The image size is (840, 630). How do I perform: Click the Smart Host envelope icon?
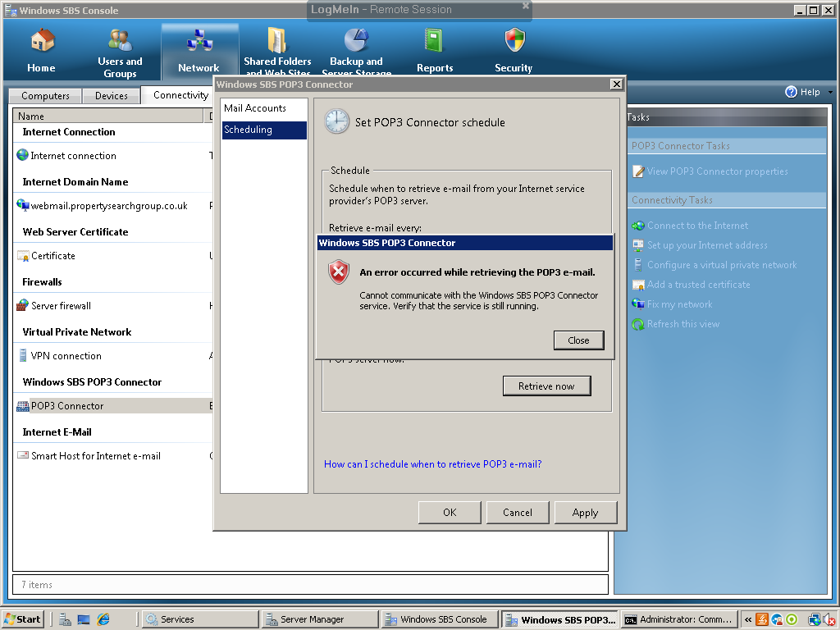(22, 455)
